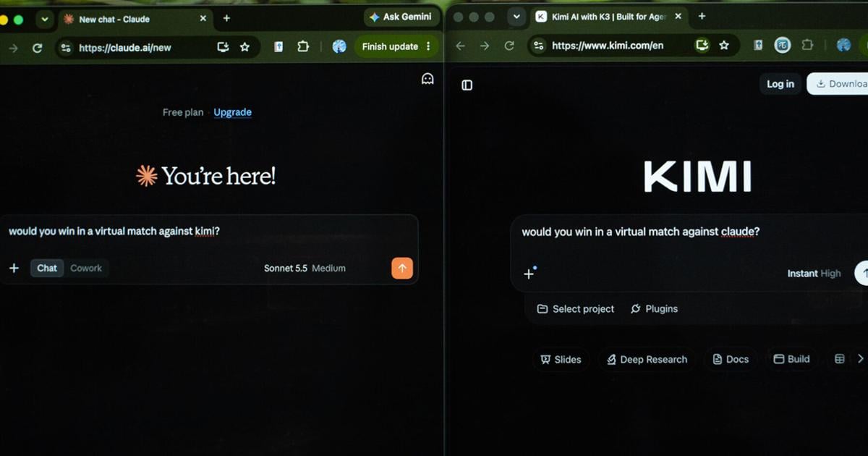Viewport: 868px width, 456px height.
Task: Open Plugins under Kimi's prompt box
Action: [x=655, y=309]
